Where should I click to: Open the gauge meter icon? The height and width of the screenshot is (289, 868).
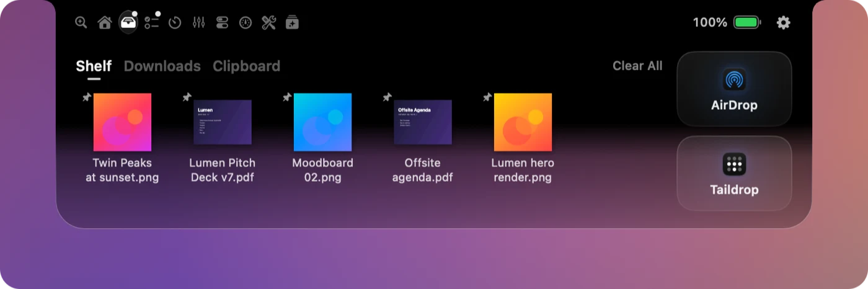246,23
